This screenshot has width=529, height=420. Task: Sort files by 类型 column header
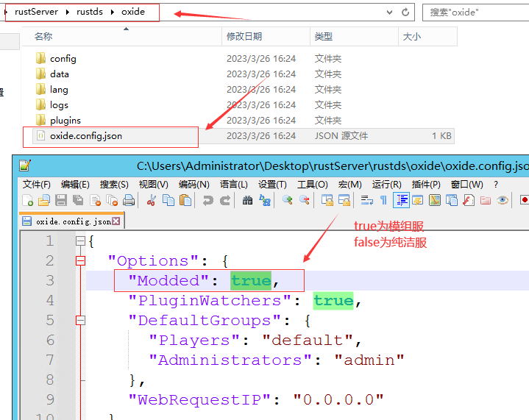click(x=354, y=37)
